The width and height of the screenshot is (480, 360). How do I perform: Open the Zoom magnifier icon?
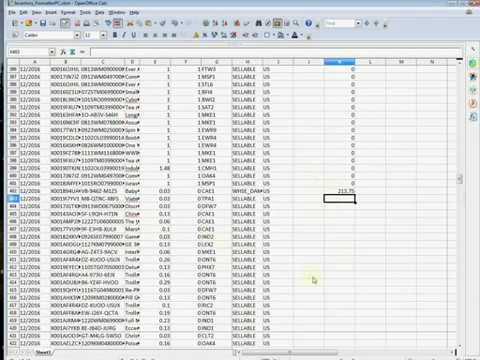coord(296,23)
